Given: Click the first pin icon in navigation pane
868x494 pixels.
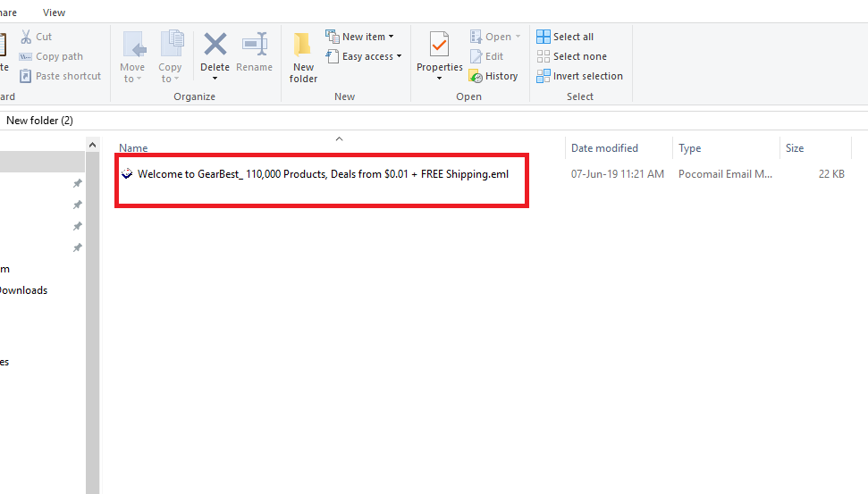Looking at the screenshot, I should (78, 183).
